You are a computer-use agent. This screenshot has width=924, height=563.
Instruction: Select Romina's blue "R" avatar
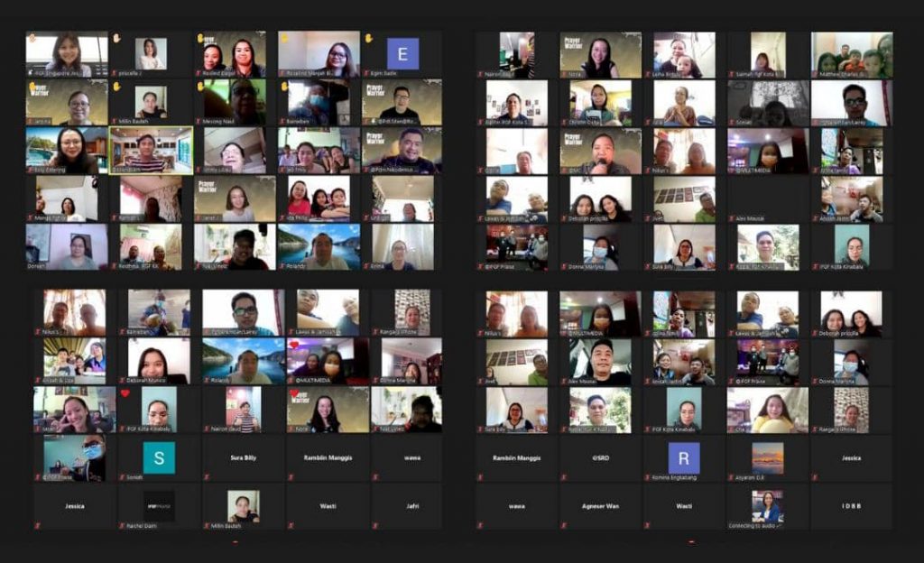(x=683, y=457)
